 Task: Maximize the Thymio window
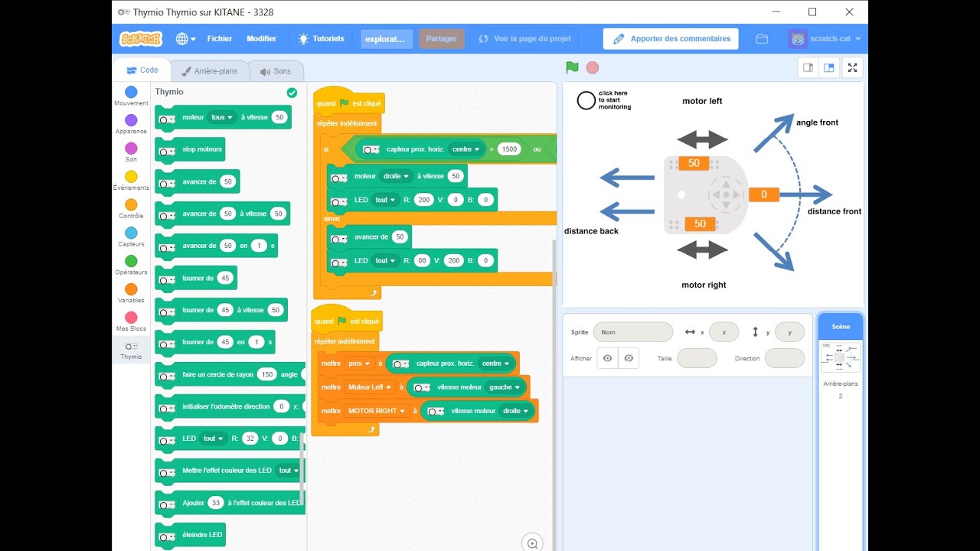812,11
